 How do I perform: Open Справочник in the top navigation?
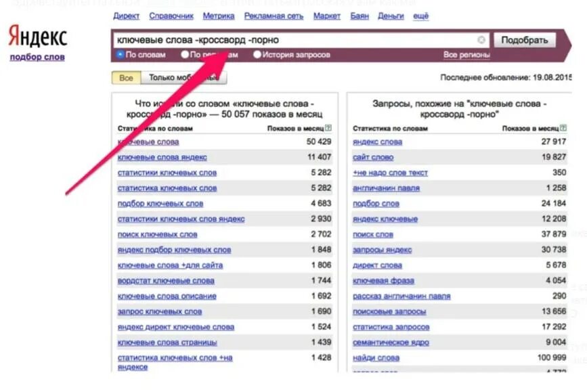(171, 16)
